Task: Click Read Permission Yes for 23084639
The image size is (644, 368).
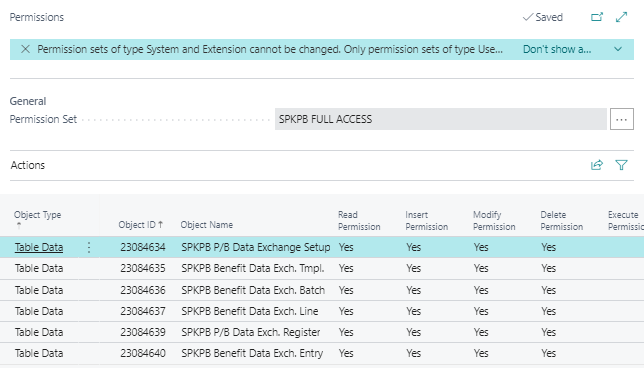Action: pos(346,332)
